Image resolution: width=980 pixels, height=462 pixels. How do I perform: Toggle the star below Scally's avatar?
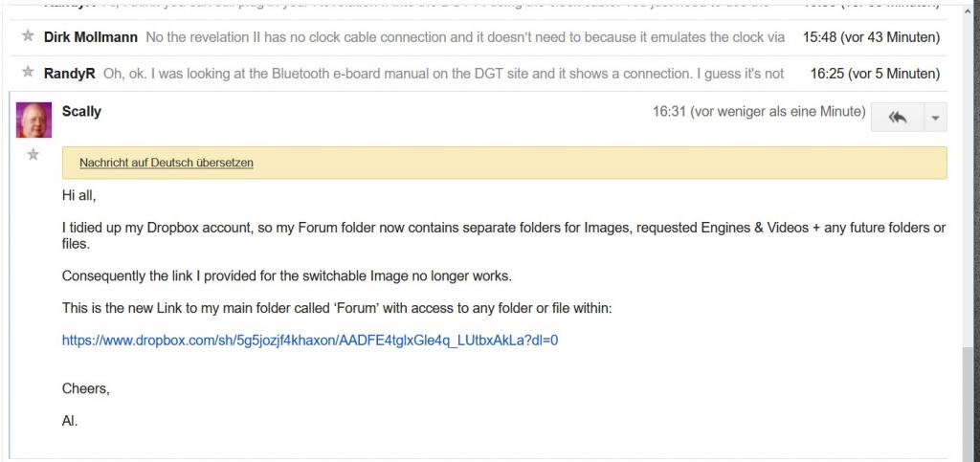(33, 154)
